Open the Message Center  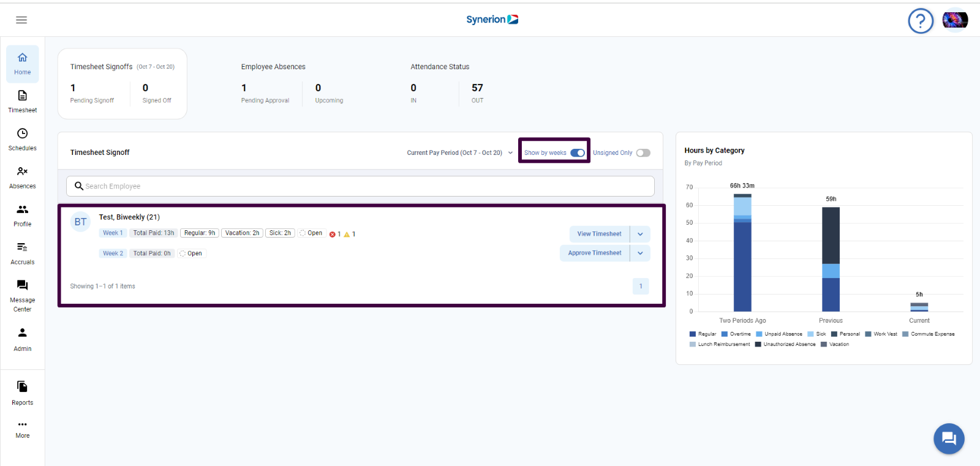coord(23,296)
